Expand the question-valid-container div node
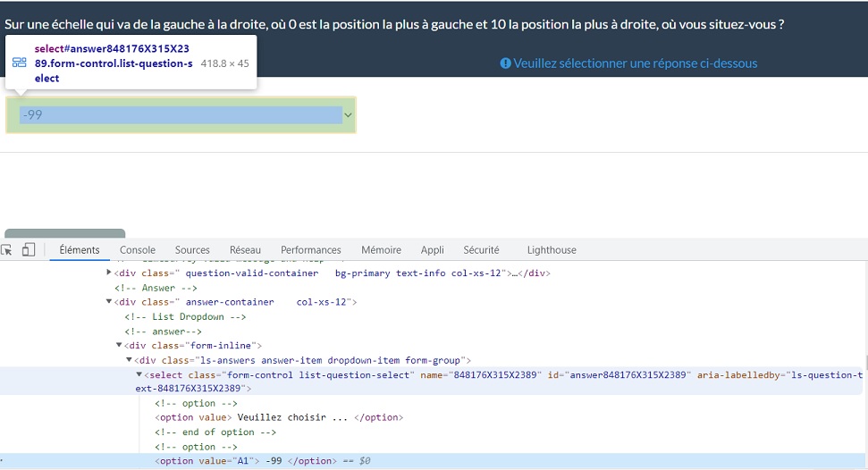The width and height of the screenshot is (868, 470). (109, 273)
